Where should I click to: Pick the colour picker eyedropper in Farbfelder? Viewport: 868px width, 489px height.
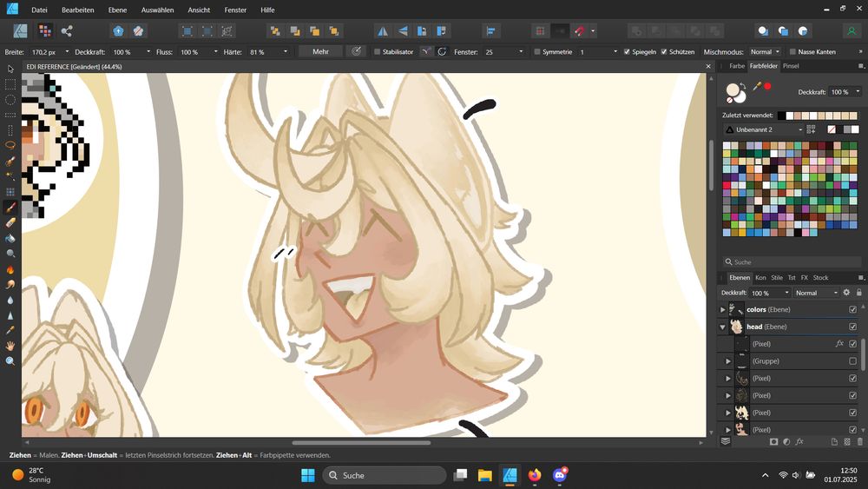click(x=757, y=86)
